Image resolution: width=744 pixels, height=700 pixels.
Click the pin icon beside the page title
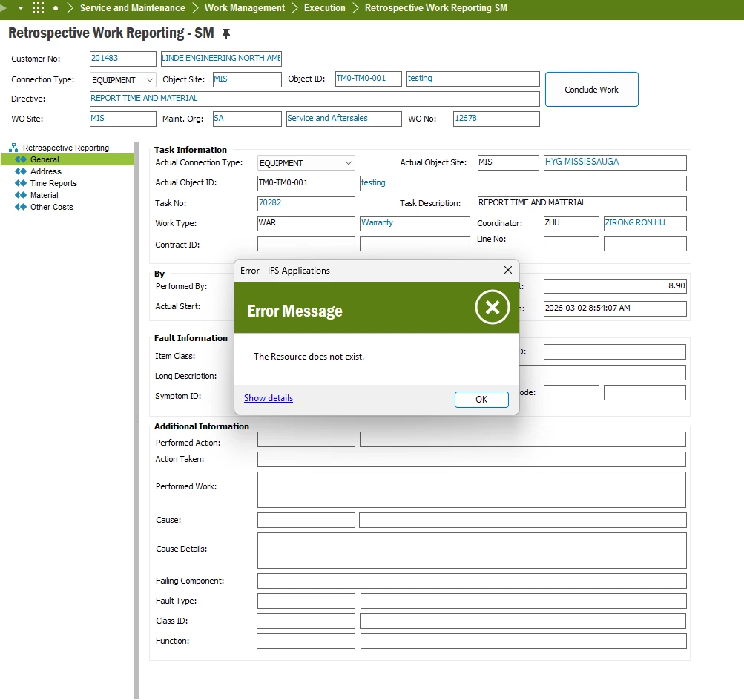click(227, 34)
